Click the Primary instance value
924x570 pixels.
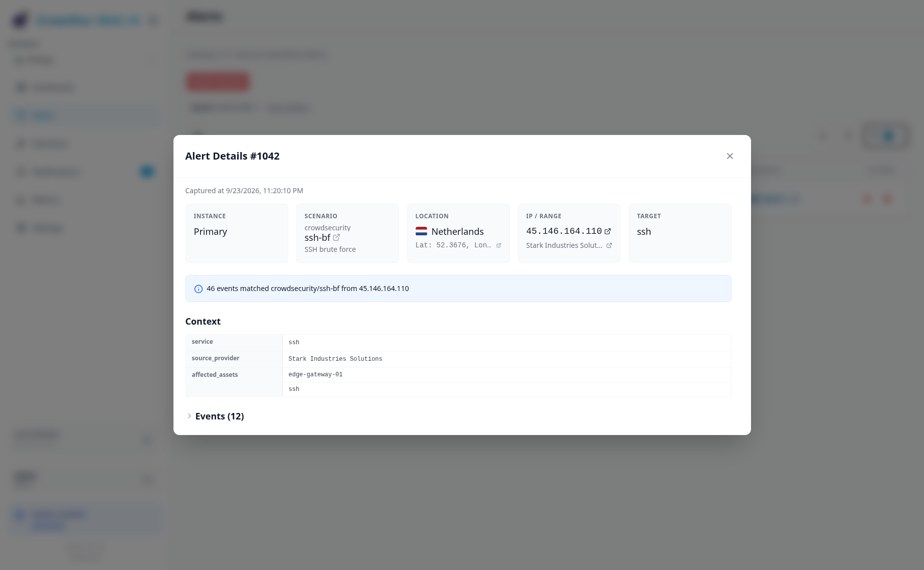click(210, 231)
